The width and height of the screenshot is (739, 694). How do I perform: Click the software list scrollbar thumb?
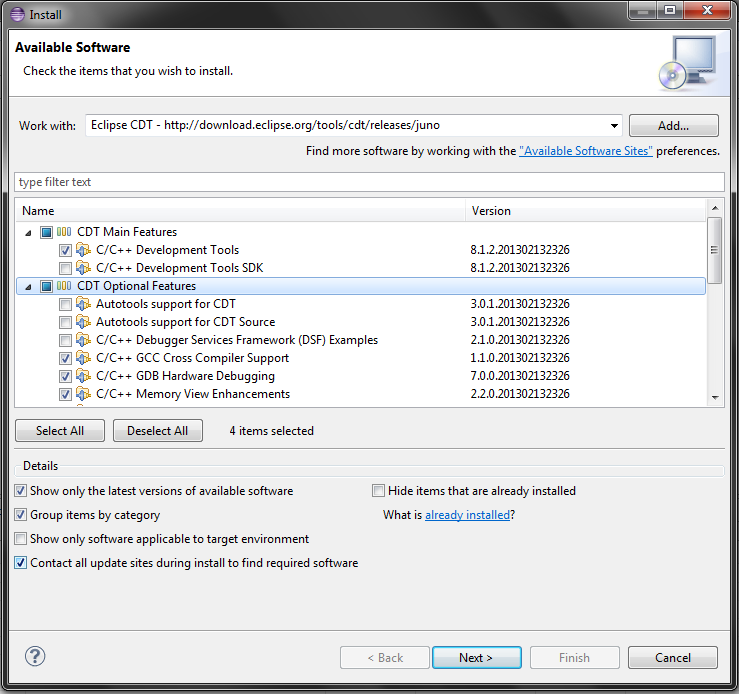coord(715,250)
